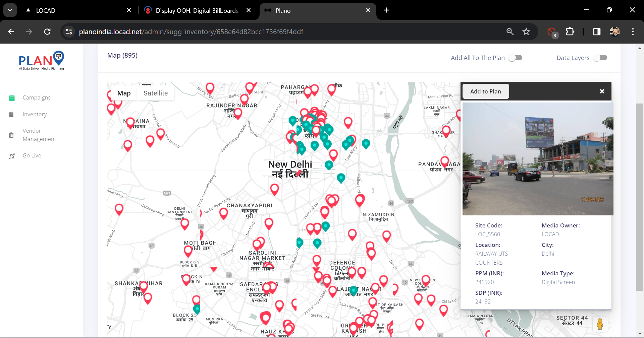Viewport: 644px width, 338px height.
Task: Click the Campaigns sidebar icon
Action: [12, 98]
